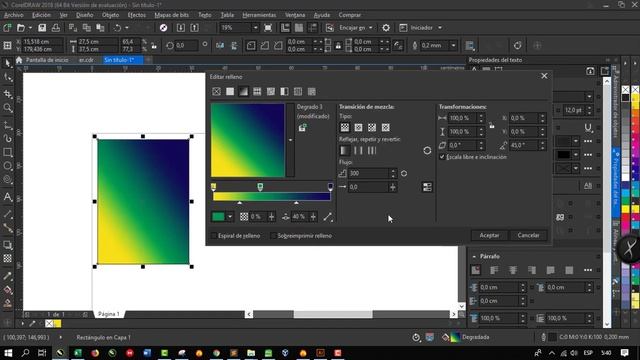
Task: Choose repeat and mirror fill option
Action: click(358, 151)
